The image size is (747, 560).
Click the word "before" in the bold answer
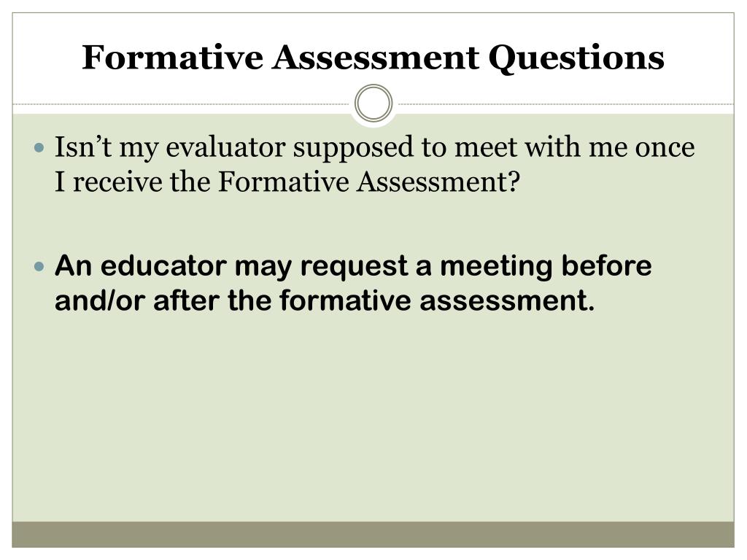click(606, 265)
